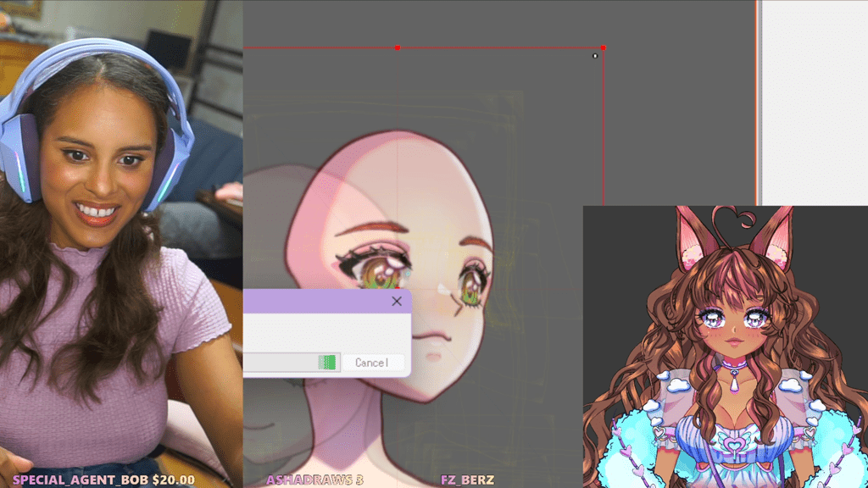Click the SPECIAL_AGENT_BOB $20.00 label

pyautogui.click(x=103, y=480)
